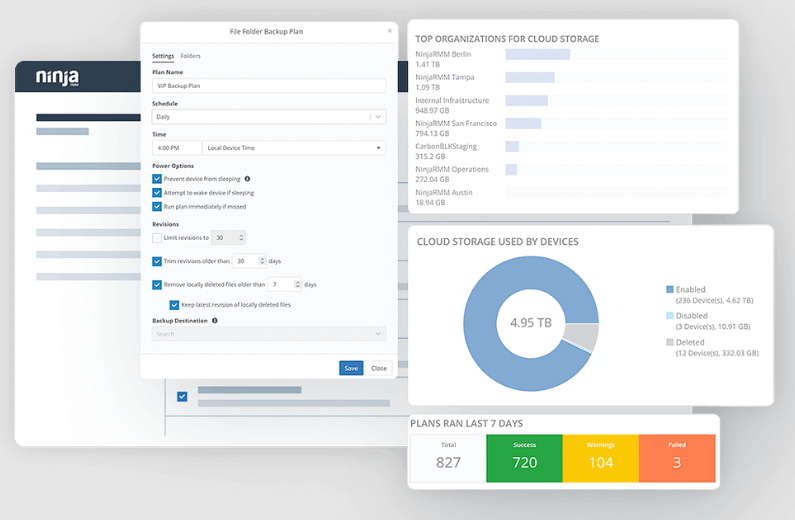Click the NinjaRMM San Francisco storage bar
The height and width of the screenshot is (520, 795).
(x=523, y=123)
